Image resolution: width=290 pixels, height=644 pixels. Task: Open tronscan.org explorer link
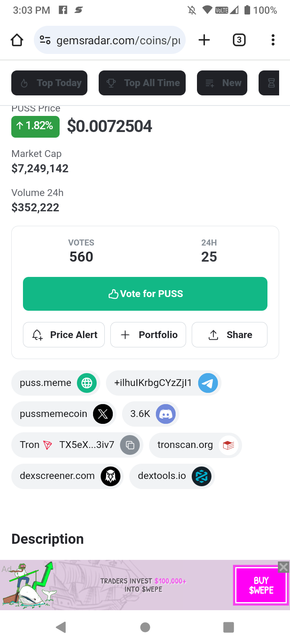coord(195,445)
